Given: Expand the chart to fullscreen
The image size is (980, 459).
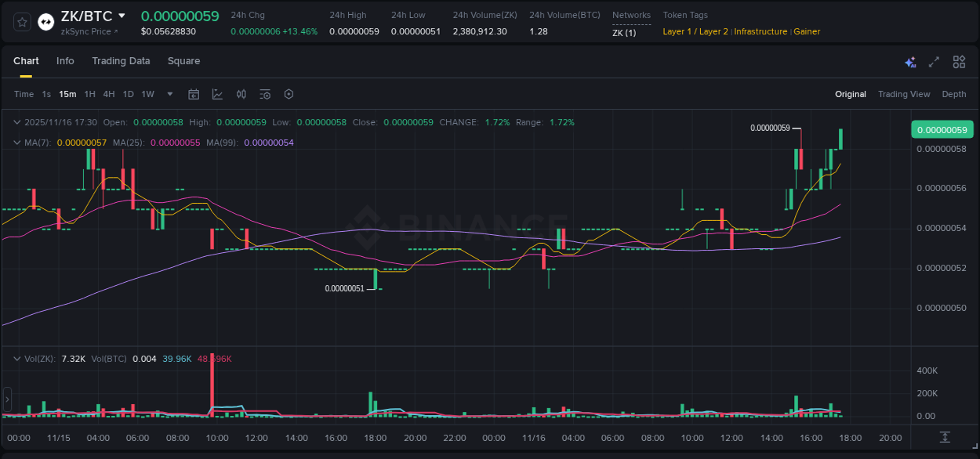Looking at the screenshot, I should 933,61.
